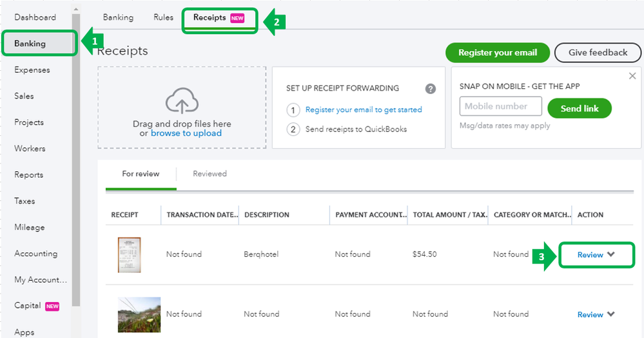Go to Sales in the sidebar
The width and height of the screenshot is (644, 338).
tap(24, 96)
